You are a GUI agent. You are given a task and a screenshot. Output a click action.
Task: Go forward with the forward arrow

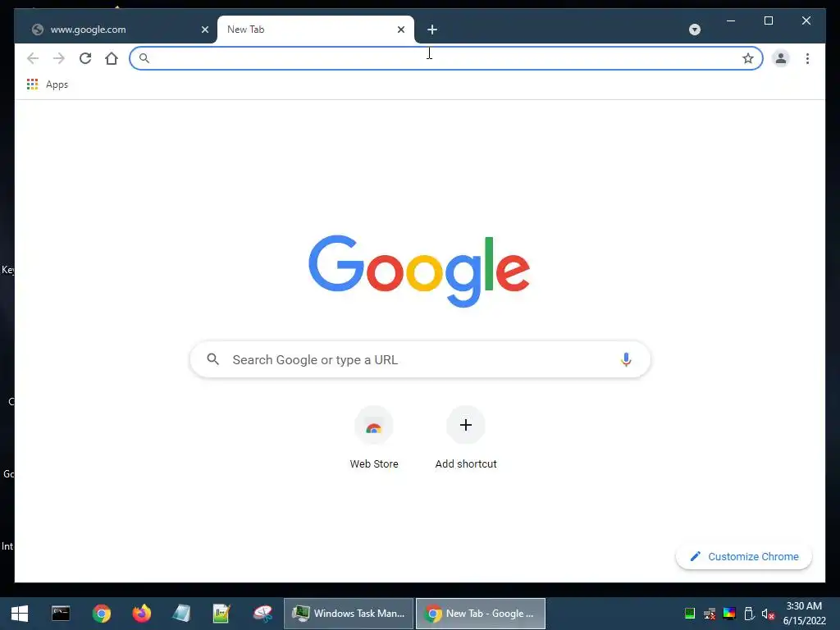pos(59,58)
